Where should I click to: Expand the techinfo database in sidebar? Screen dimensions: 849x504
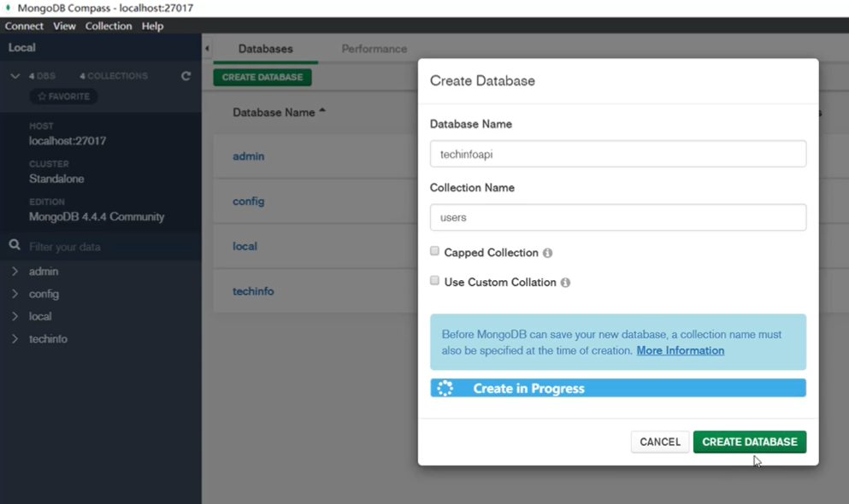pyautogui.click(x=15, y=339)
